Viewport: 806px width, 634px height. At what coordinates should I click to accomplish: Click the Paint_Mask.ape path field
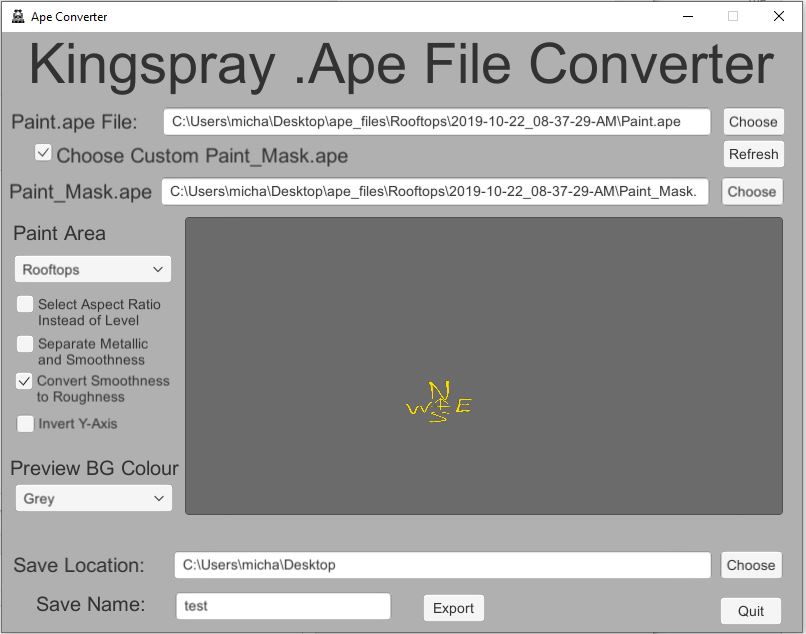435,191
